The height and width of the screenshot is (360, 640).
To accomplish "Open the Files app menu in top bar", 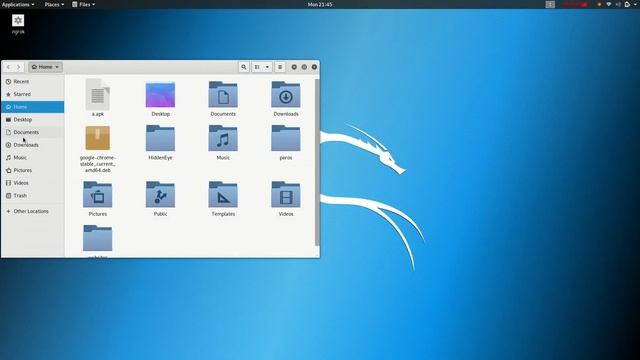I will pyautogui.click(x=84, y=4).
